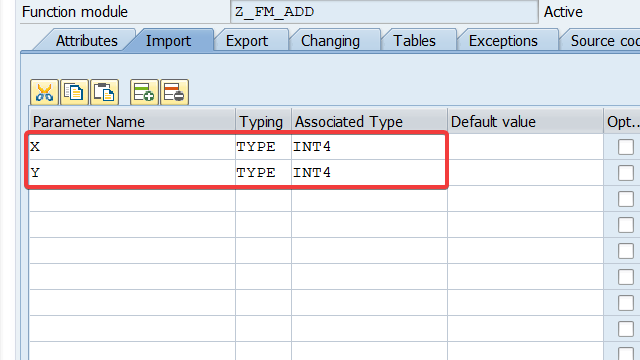
Task: Tick Optional checkbox in third empty row
Action: pos(626,251)
